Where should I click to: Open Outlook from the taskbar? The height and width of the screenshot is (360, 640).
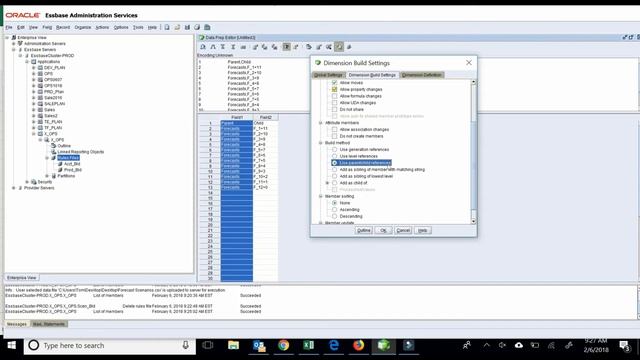pos(259,345)
